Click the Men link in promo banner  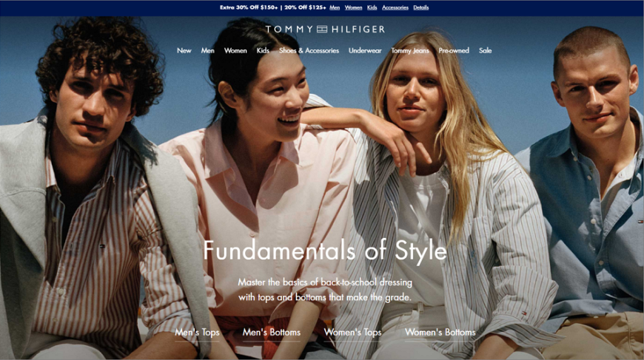335,7
